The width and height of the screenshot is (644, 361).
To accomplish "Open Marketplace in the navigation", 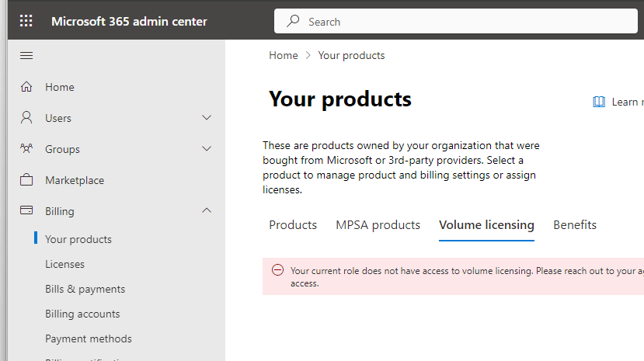I will pyautogui.click(x=75, y=180).
